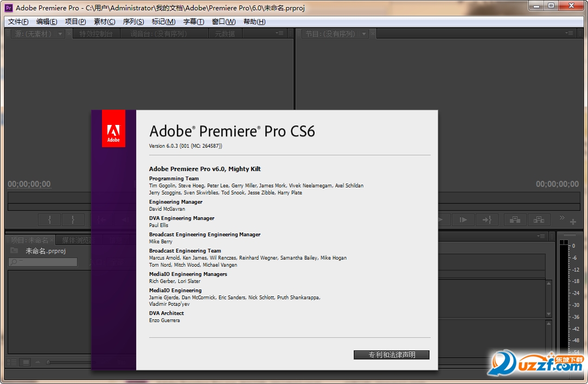Click the 专利和法律声明 button
This screenshot has width=588, height=384.
pos(391,355)
